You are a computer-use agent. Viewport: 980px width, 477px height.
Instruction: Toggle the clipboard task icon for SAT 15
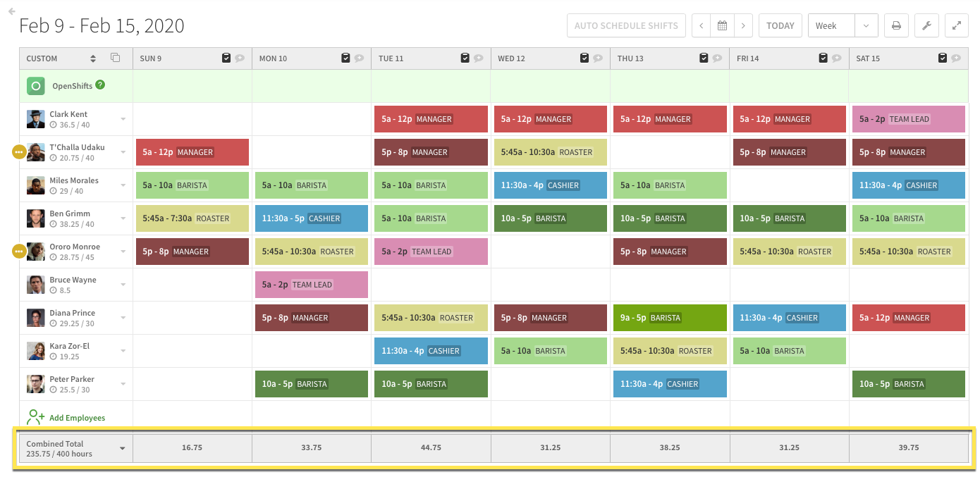(943, 58)
